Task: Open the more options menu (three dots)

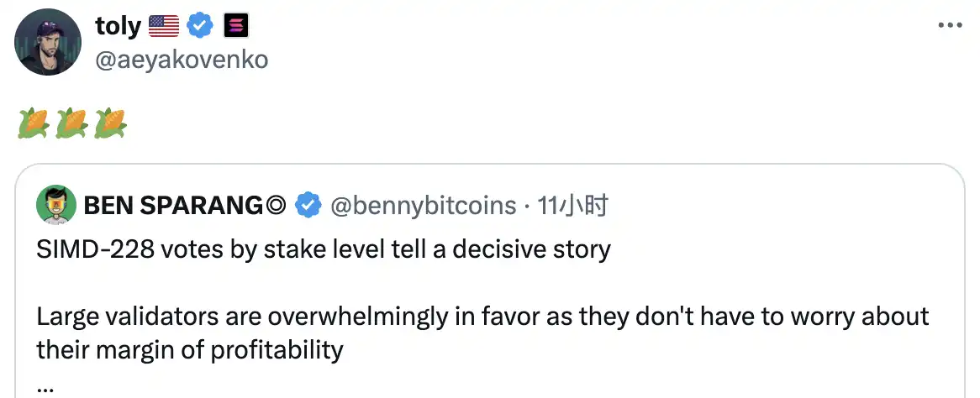Action: [x=950, y=26]
